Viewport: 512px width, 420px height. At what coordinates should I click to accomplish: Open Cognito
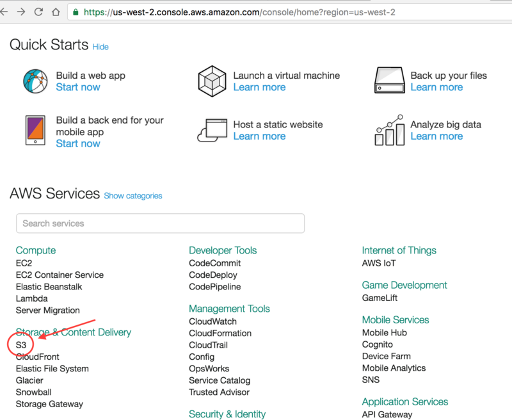(378, 344)
